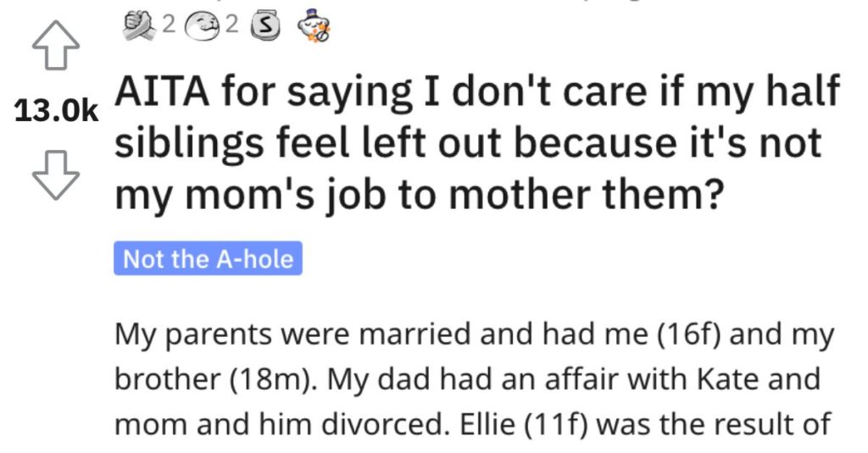Click the title line starting with "siblings feel left out"

pos(468,143)
